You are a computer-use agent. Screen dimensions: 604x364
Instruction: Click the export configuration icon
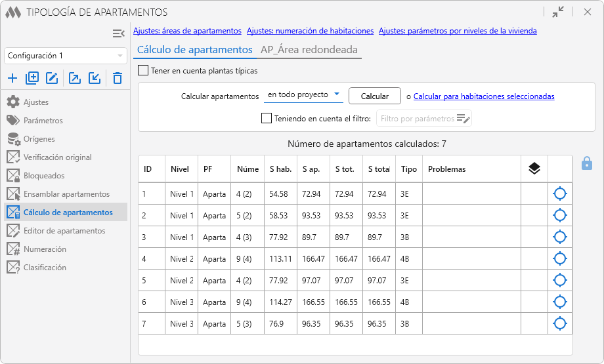(x=75, y=79)
